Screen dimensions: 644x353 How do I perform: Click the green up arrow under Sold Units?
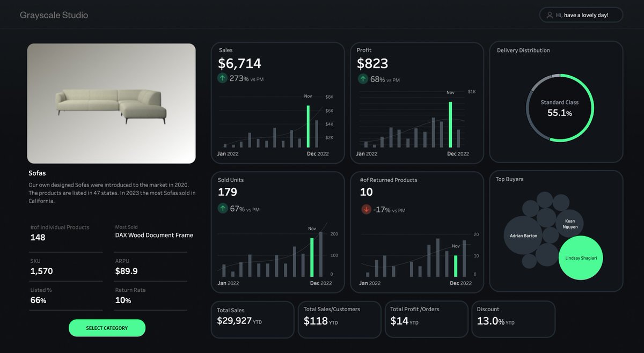223,208
